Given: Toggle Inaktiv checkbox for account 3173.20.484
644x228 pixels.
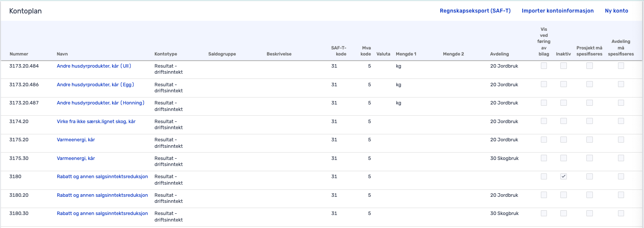Looking at the screenshot, I should click(x=563, y=66).
